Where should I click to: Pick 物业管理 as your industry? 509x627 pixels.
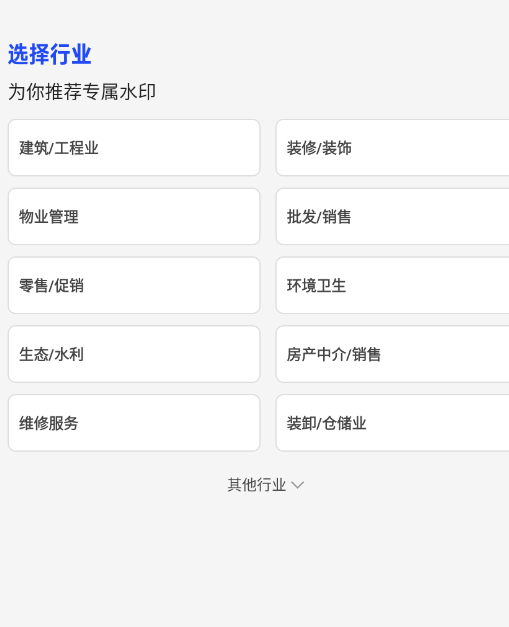coord(134,216)
